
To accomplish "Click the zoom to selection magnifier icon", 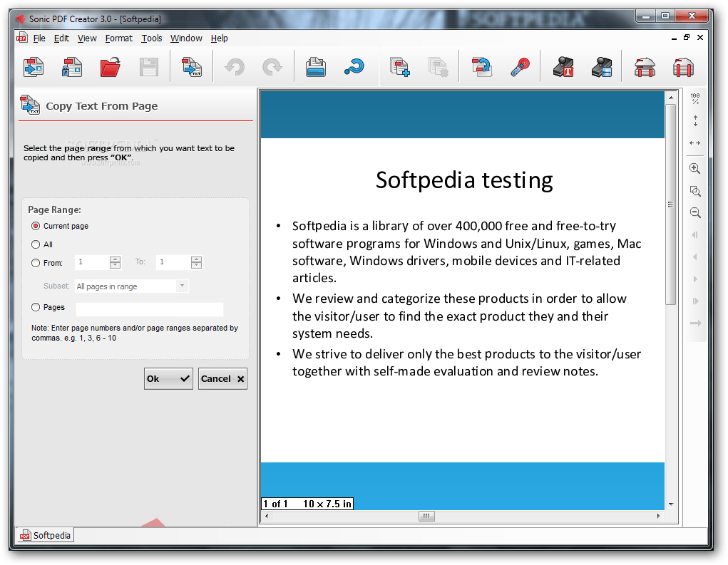I will (695, 191).
